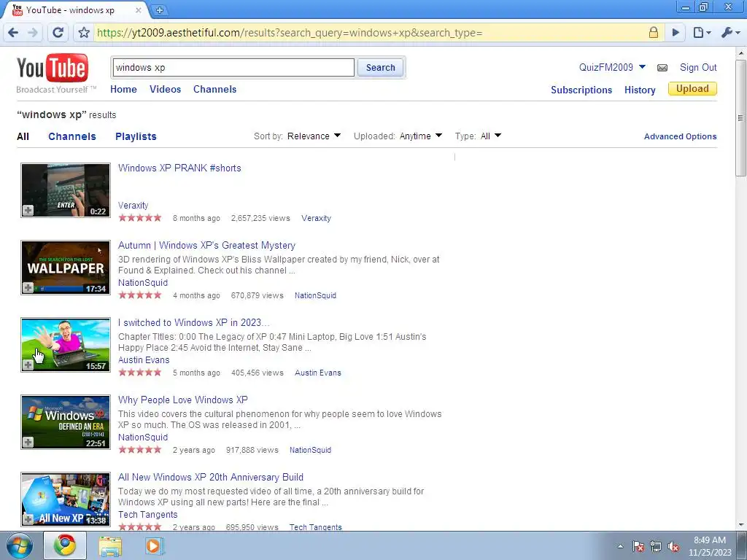Open the Videos menu item
Screen dimensions: 747x560
click(166, 89)
